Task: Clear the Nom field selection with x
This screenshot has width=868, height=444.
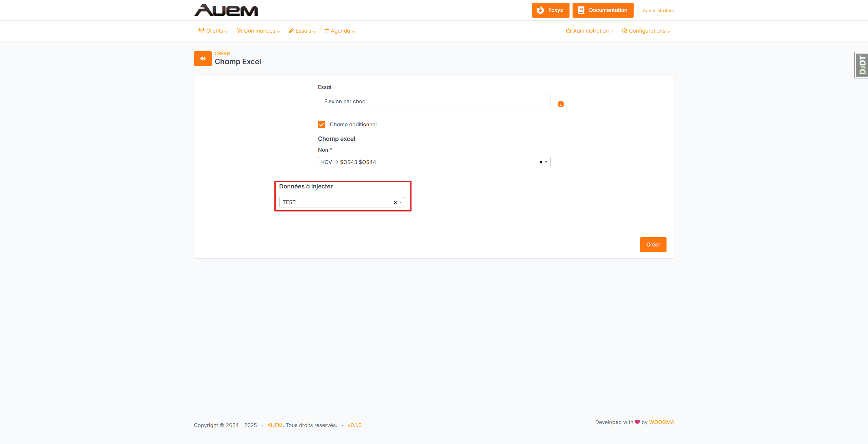Action: (x=541, y=162)
